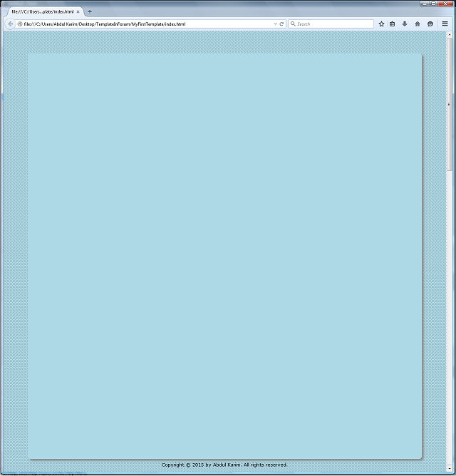Bookmark this page with the star icon
This screenshot has height=476, width=456.
(x=381, y=24)
